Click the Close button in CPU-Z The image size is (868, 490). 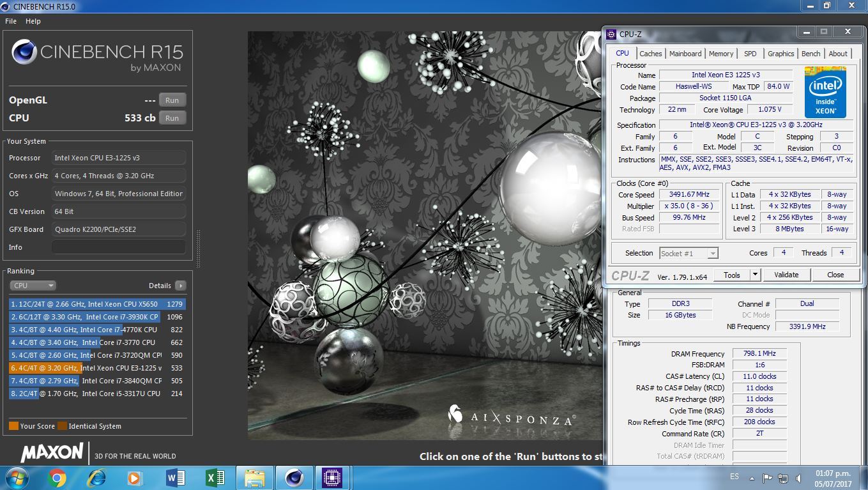835,275
